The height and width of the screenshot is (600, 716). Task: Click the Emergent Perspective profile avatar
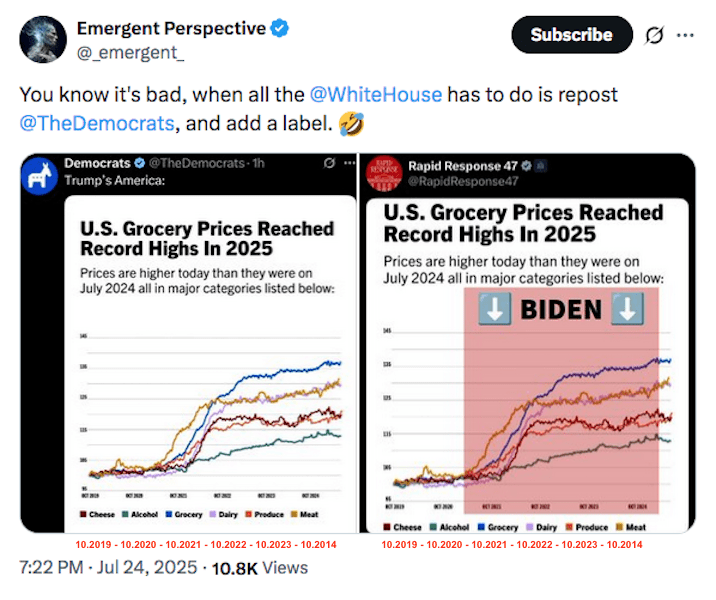pos(41,39)
